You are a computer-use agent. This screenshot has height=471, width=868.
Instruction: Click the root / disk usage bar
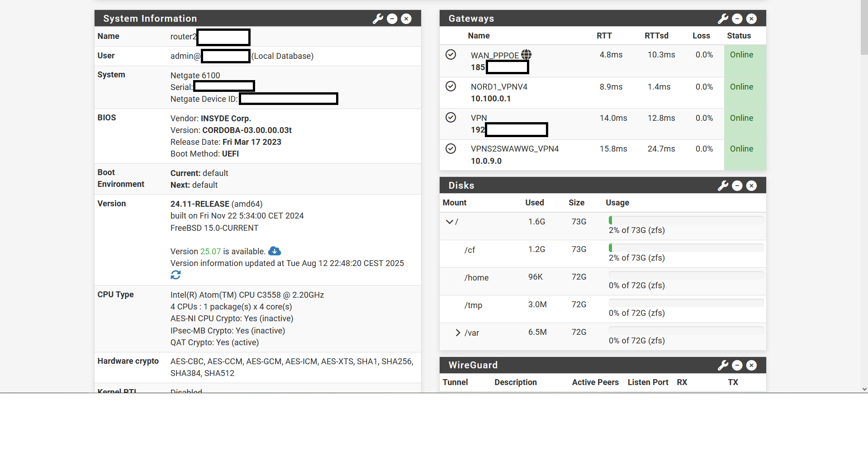pos(686,220)
